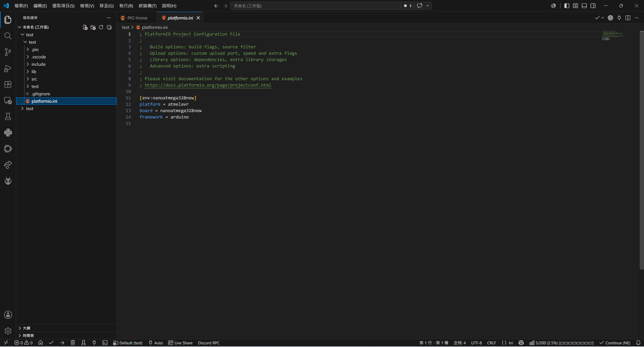644x347 pixels.
Task: Click PlatformIO Build checkmark in status bar
Action: 51,343
